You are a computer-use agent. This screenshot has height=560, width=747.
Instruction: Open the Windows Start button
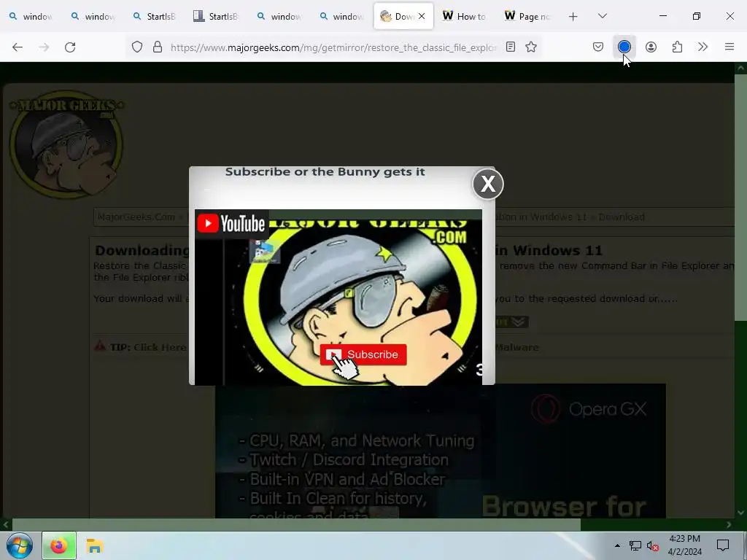20,545
